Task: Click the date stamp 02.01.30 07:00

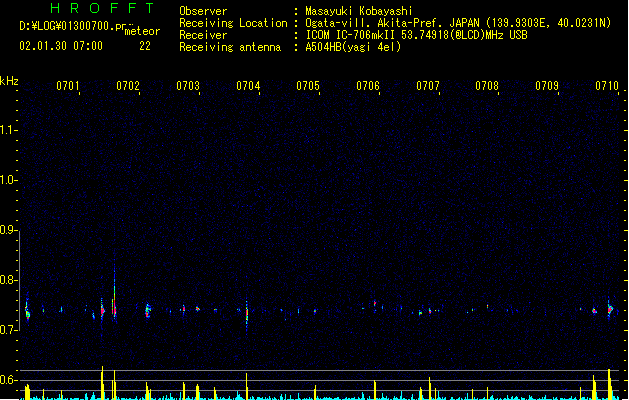Action: point(61,46)
